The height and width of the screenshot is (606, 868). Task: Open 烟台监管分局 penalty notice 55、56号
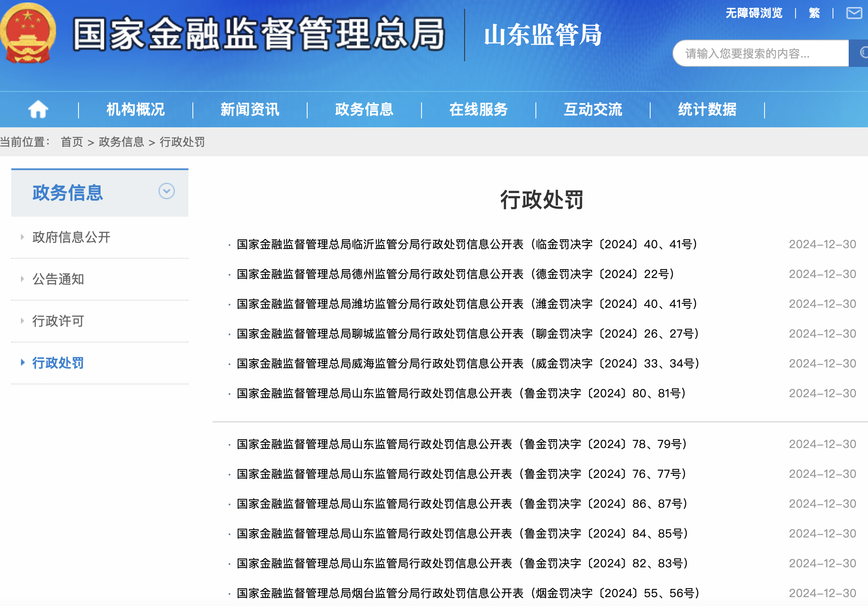coord(467,593)
